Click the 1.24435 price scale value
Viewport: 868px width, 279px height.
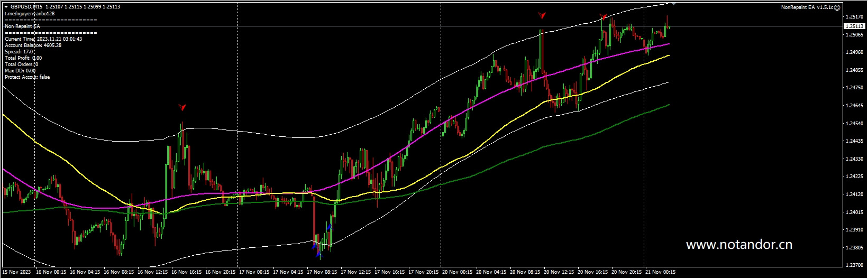coord(855,141)
